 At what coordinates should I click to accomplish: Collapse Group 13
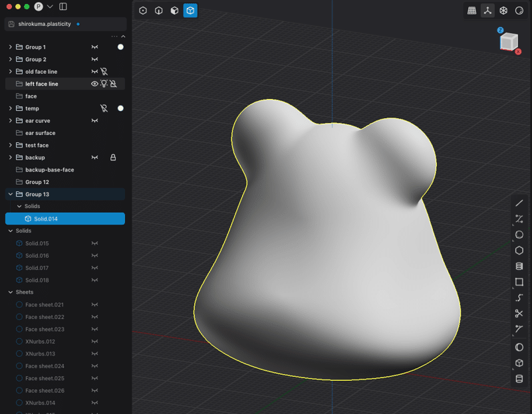pyautogui.click(x=10, y=194)
